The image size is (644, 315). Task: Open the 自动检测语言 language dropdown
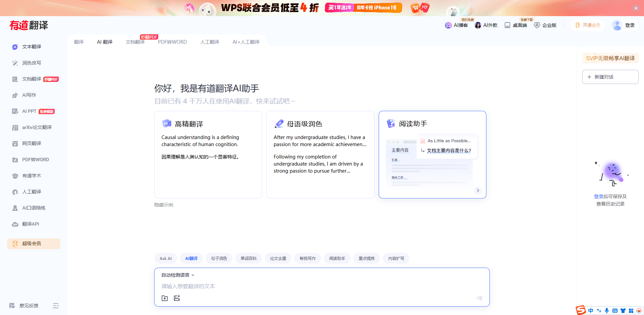(177, 275)
